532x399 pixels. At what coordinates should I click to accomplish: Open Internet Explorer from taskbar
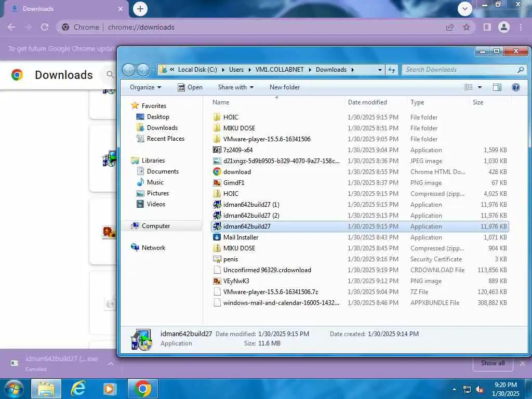click(78, 389)
